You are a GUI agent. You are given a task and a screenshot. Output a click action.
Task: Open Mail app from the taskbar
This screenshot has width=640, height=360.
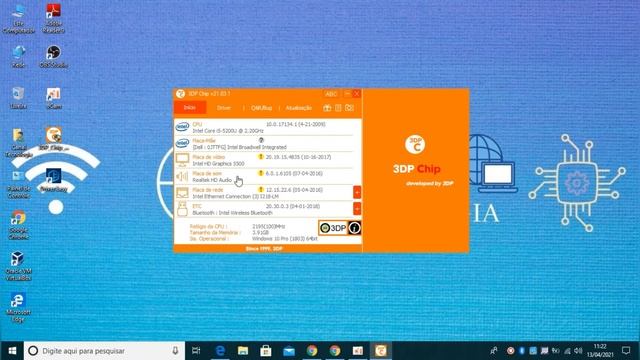(289, 351)
